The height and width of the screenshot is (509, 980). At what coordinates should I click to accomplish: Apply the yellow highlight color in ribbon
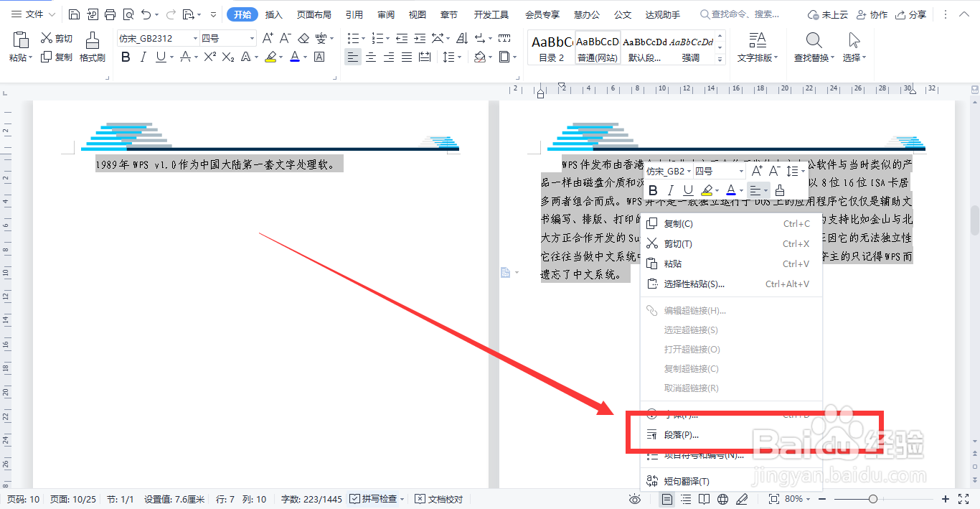coord(270,57)
